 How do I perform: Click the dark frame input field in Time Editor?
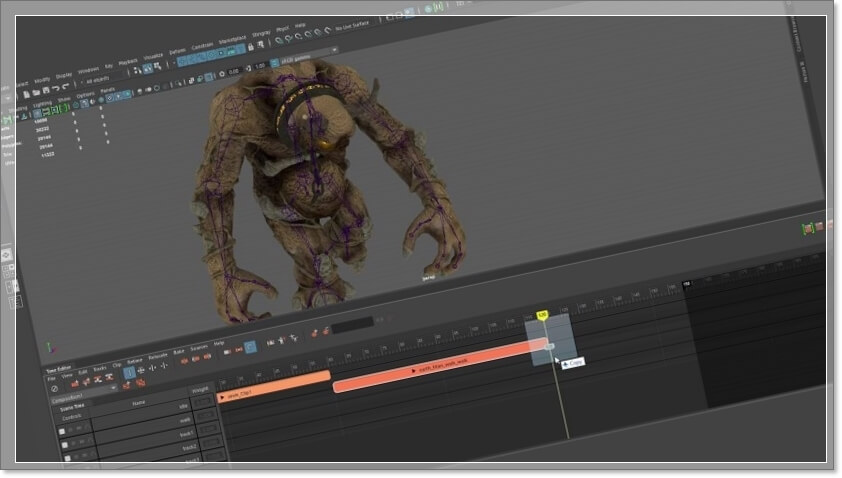point(352,324)
